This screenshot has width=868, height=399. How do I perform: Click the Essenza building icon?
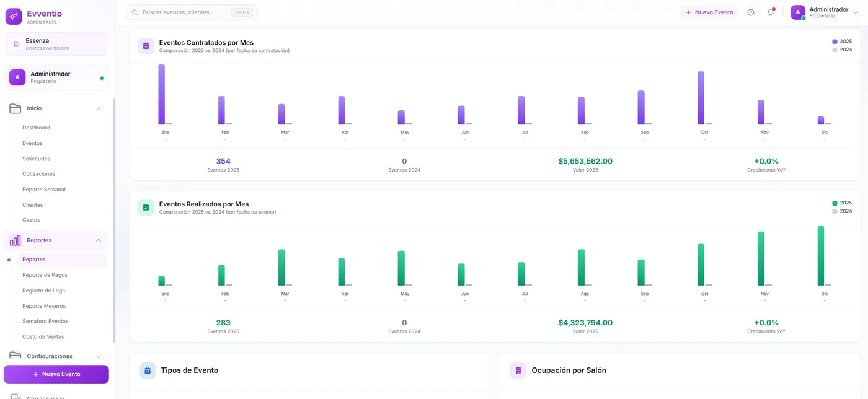[16, 44]
